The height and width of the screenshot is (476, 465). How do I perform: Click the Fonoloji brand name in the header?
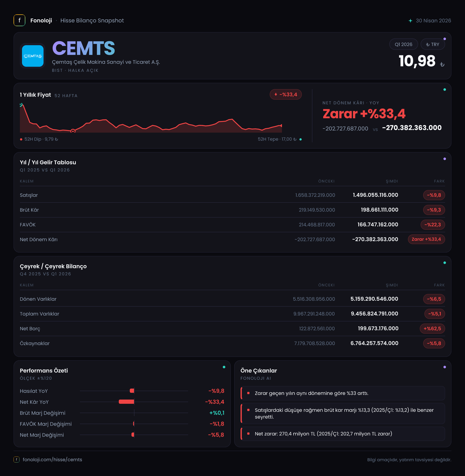click(x=41, y=20)
